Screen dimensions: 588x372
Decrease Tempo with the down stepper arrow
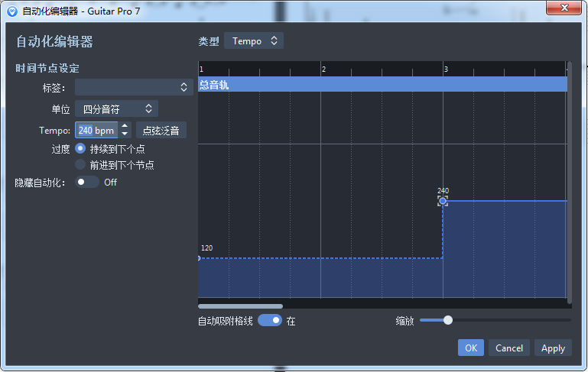coord(125,134)
